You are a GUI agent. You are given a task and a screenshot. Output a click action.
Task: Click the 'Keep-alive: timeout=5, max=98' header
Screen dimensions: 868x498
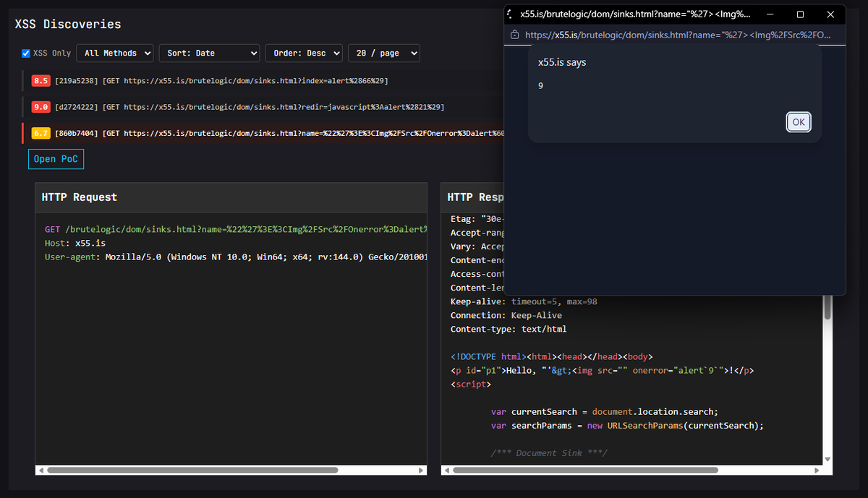524,301
